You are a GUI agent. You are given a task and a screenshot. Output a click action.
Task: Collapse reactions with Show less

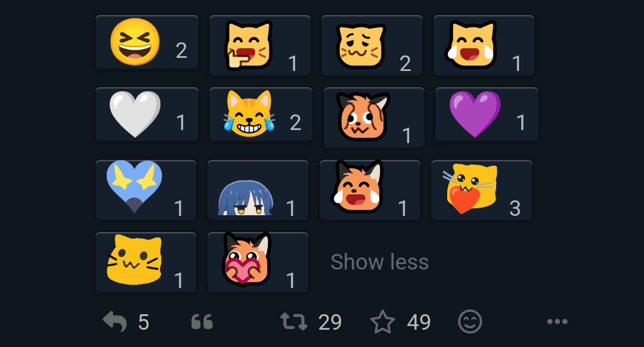click(x=379, y=262)
